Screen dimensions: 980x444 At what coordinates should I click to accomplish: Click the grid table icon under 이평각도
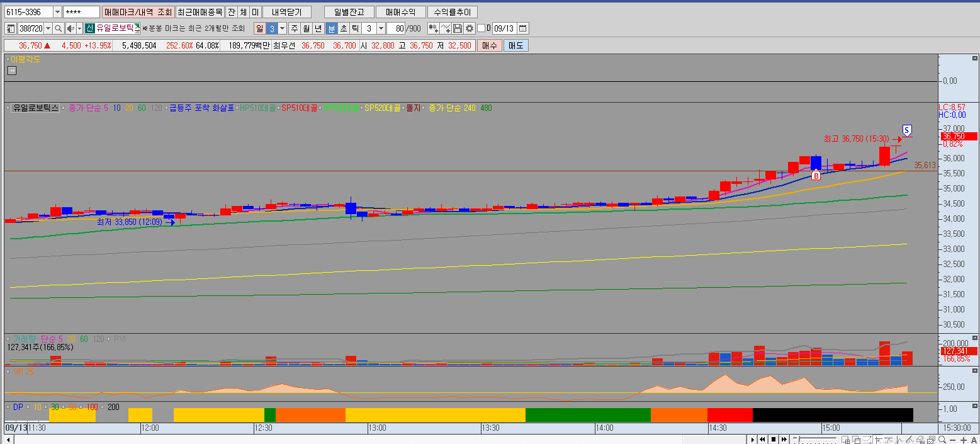tap(11, 71)
